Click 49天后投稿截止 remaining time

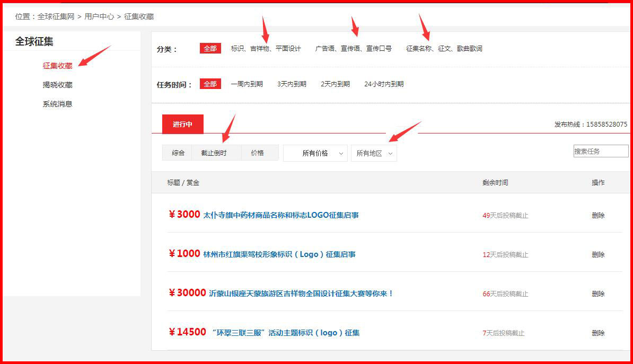(505, 216)
